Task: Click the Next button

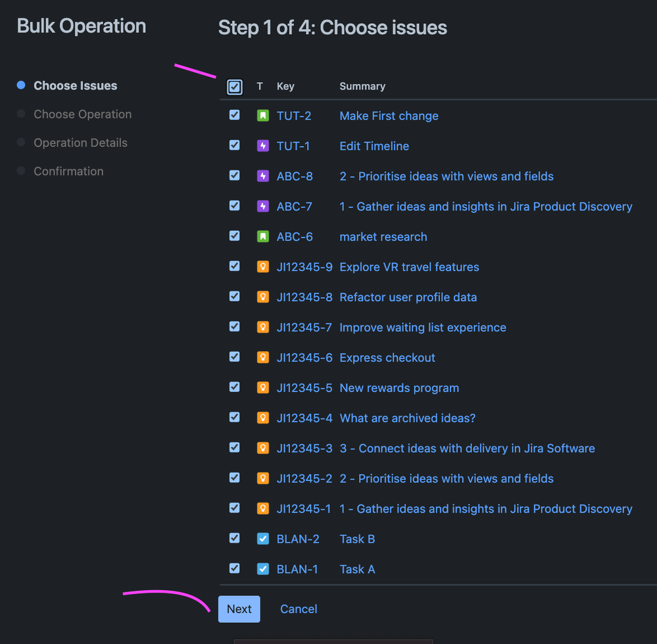Action: [x=239, y=608]
